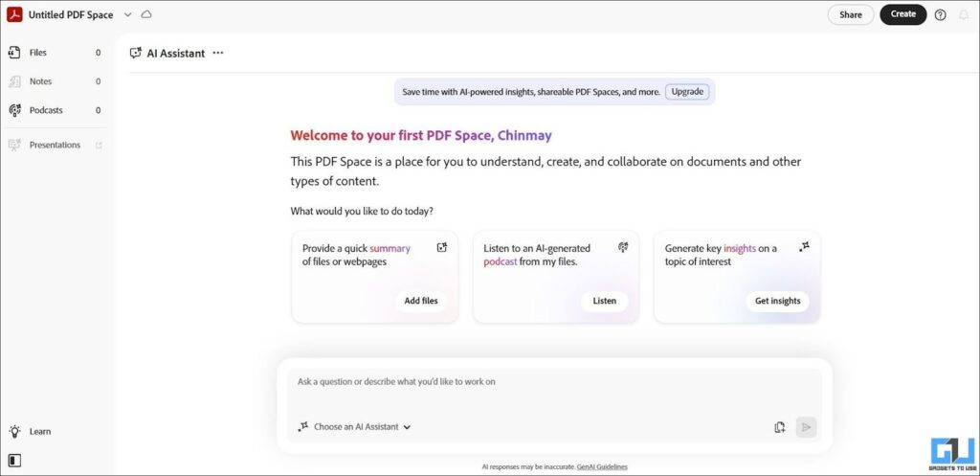Click the insights card sparkle icon
The image size is (980, 476).
click(x=804, y=248)
